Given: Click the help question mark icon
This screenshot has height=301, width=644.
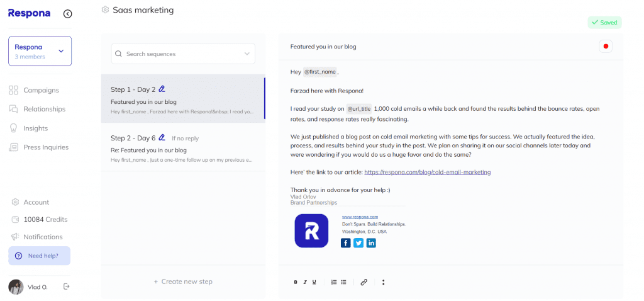Looking at the screenshot, I should (18, 256).
